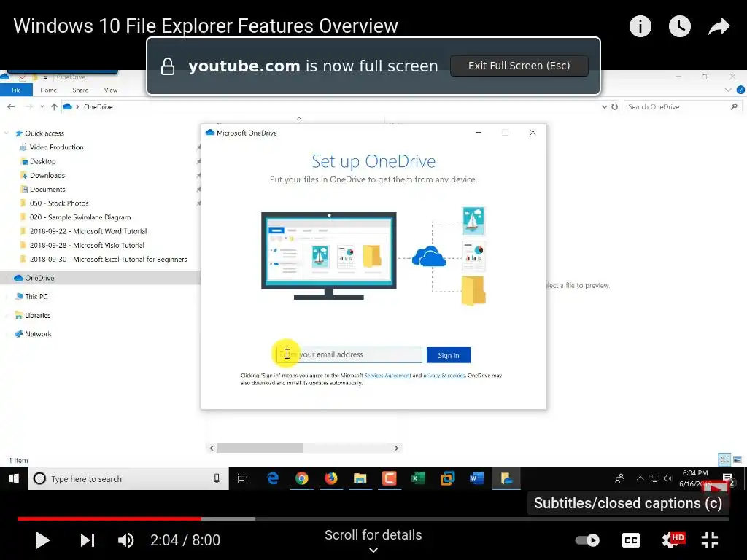Screen dimensions: 747x560
Task: Open Video Production folder
Action: click(x=56, y=147)
